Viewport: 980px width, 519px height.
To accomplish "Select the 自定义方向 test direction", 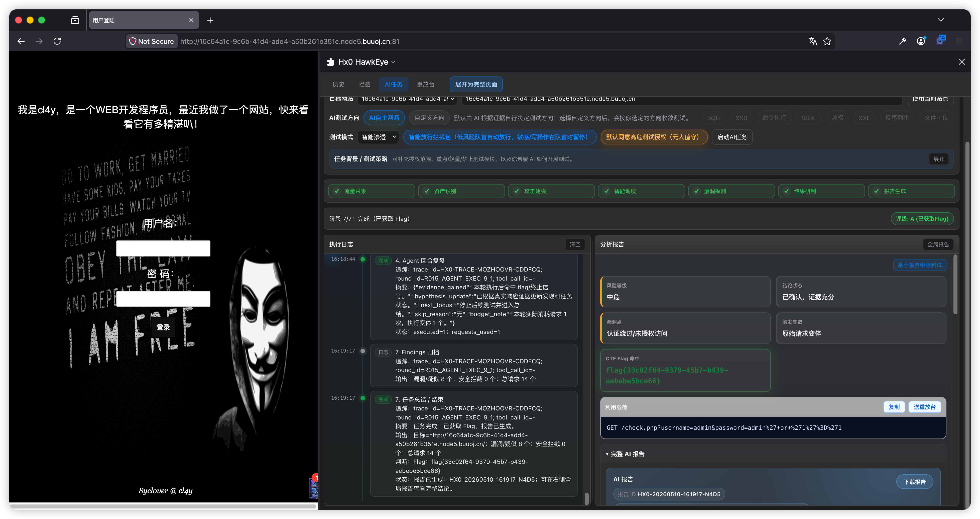I will [x=429, y=118].
